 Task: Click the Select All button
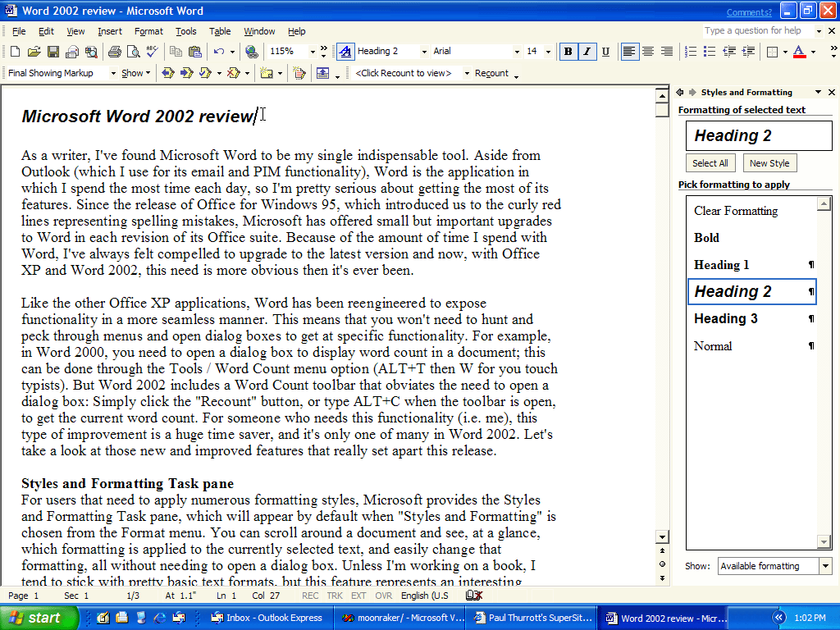[x=710, y=163]
